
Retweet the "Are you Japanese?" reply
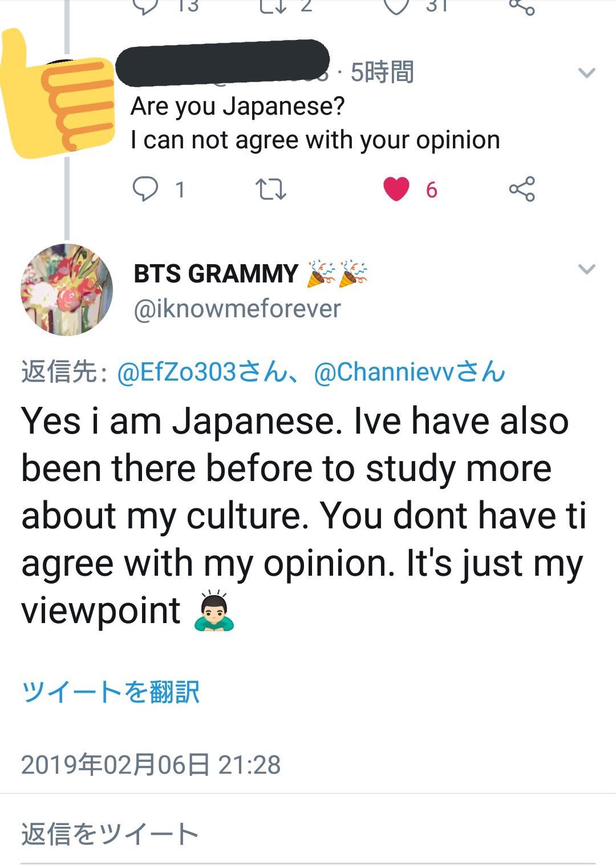coord(270,189)
